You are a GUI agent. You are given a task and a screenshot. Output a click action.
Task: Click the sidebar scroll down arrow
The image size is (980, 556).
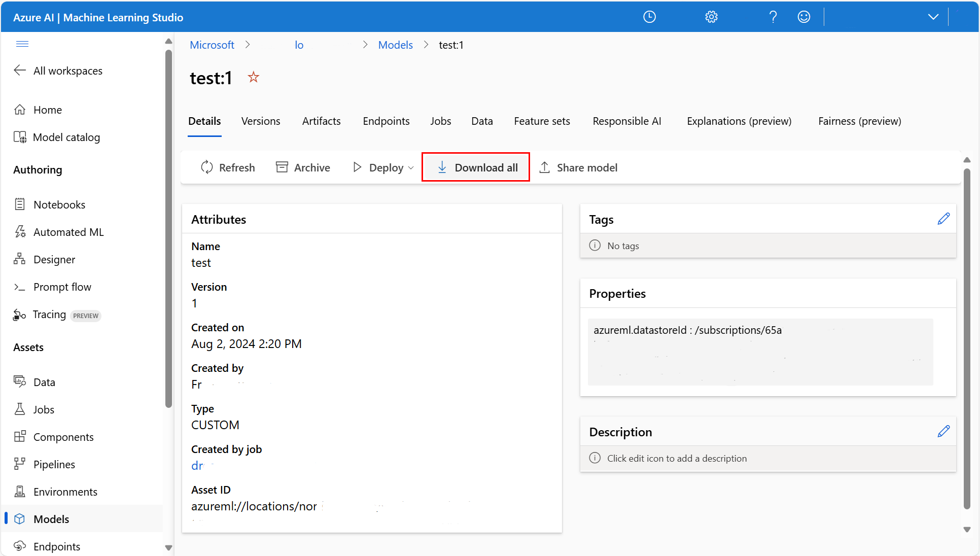point(168,548)
